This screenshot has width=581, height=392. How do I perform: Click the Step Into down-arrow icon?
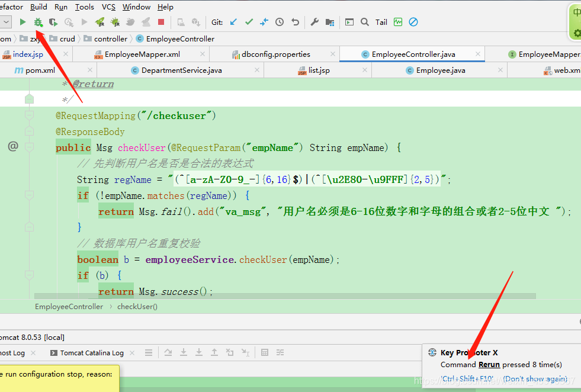tap(184, 352)
